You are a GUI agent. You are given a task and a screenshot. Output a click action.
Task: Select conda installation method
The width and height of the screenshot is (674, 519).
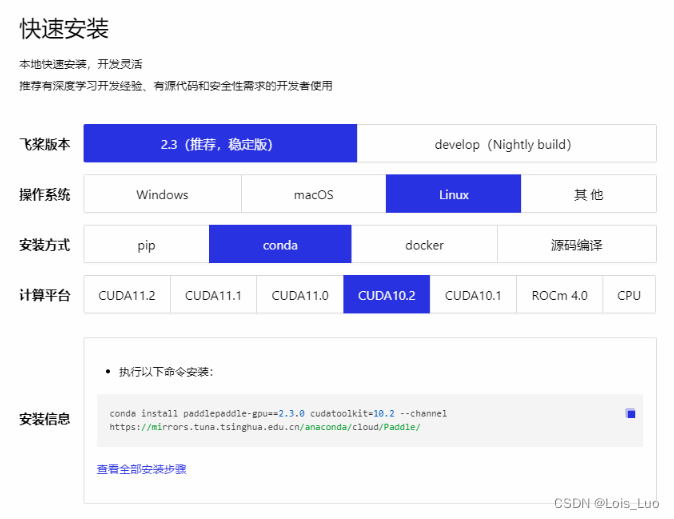click(280, 244)
